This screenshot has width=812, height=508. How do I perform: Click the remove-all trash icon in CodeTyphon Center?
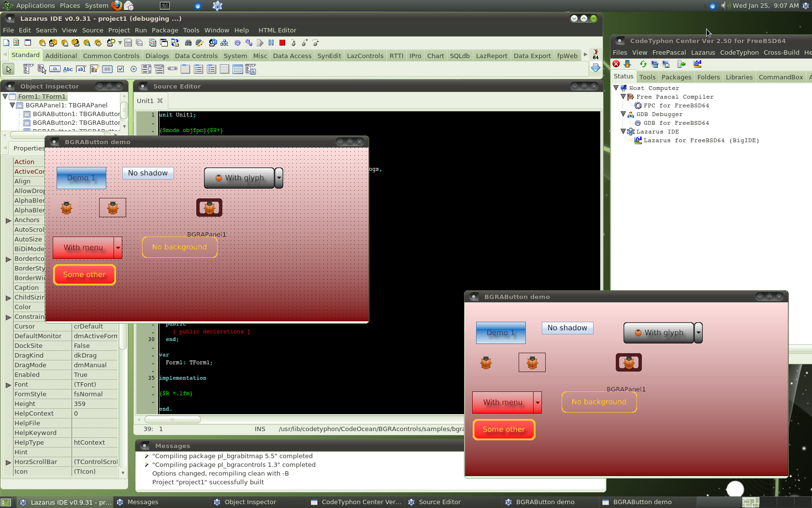[x=654, y=64]
